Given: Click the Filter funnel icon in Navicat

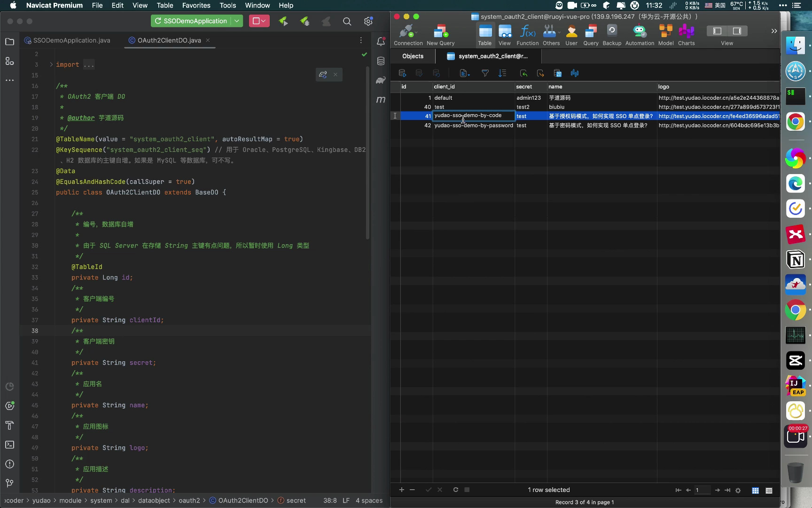Looking at the screenshot, I should click(485, 73).
